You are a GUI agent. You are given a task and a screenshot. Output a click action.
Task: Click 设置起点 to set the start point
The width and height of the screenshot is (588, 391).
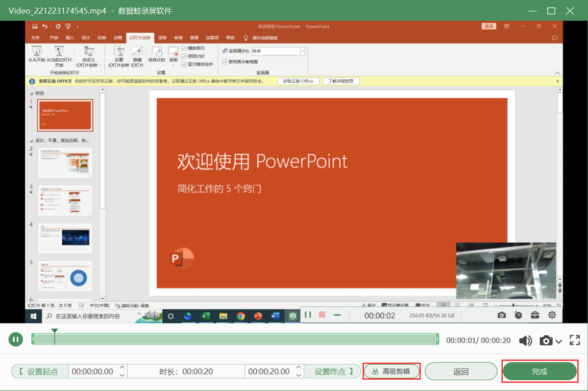coord(39,371)
